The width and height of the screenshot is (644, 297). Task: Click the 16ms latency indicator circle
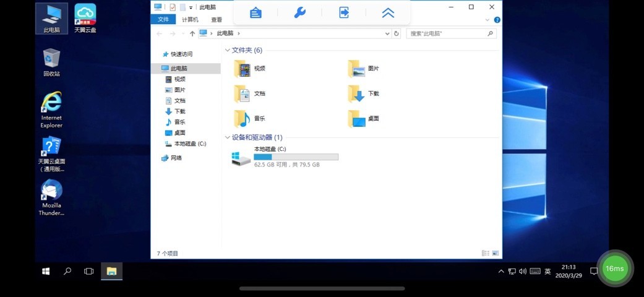[x=614, y=269]
